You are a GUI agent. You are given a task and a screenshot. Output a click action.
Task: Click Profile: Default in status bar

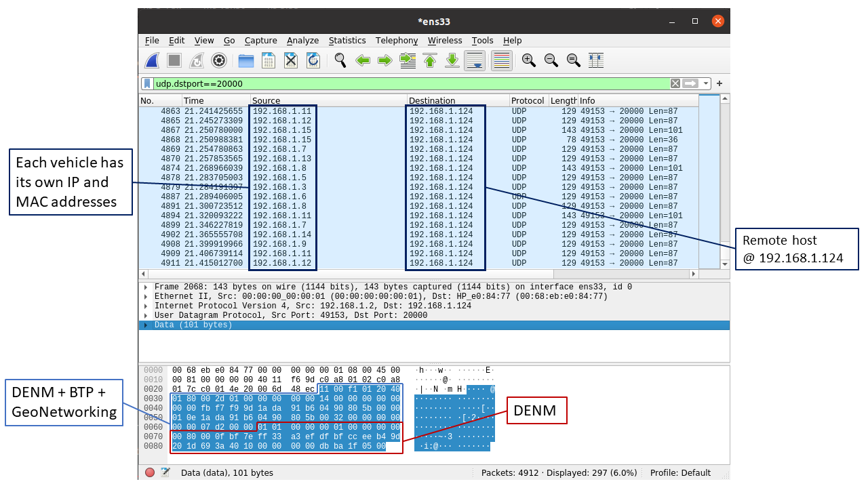[680, 473]
